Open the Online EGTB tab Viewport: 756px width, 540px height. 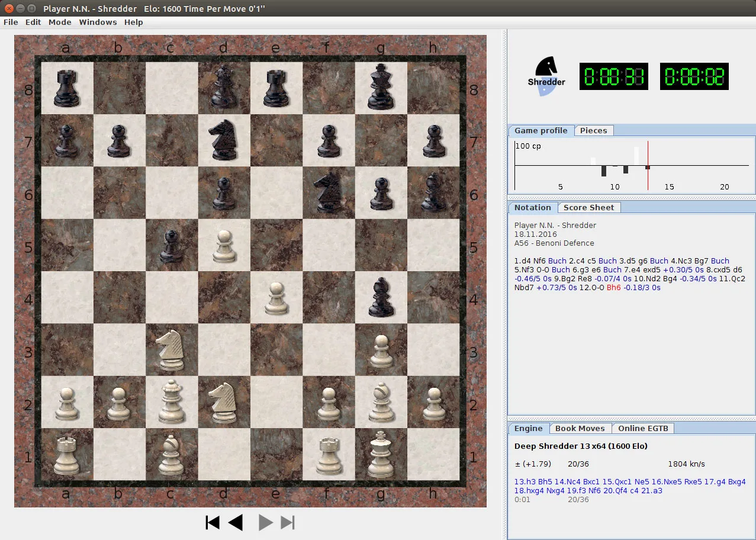click(643, 429)
